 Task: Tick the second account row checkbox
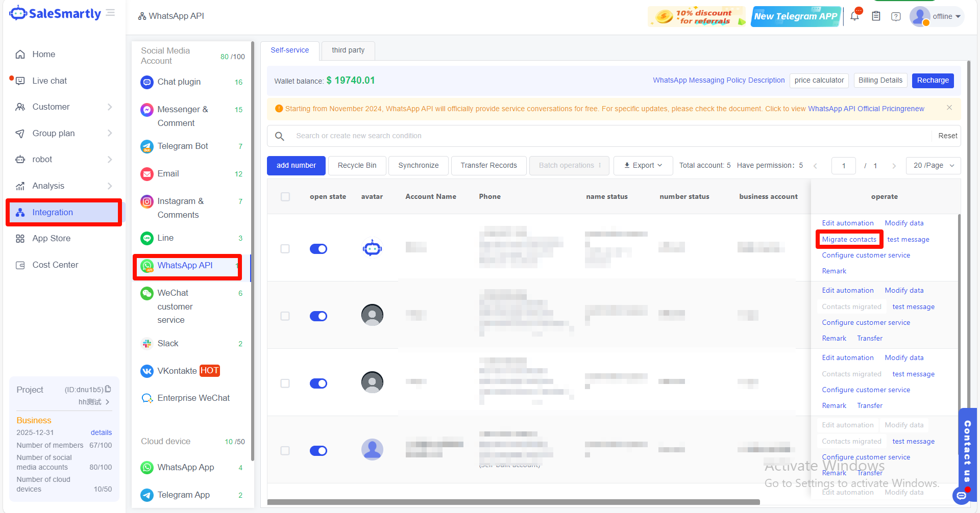point(285,316)
